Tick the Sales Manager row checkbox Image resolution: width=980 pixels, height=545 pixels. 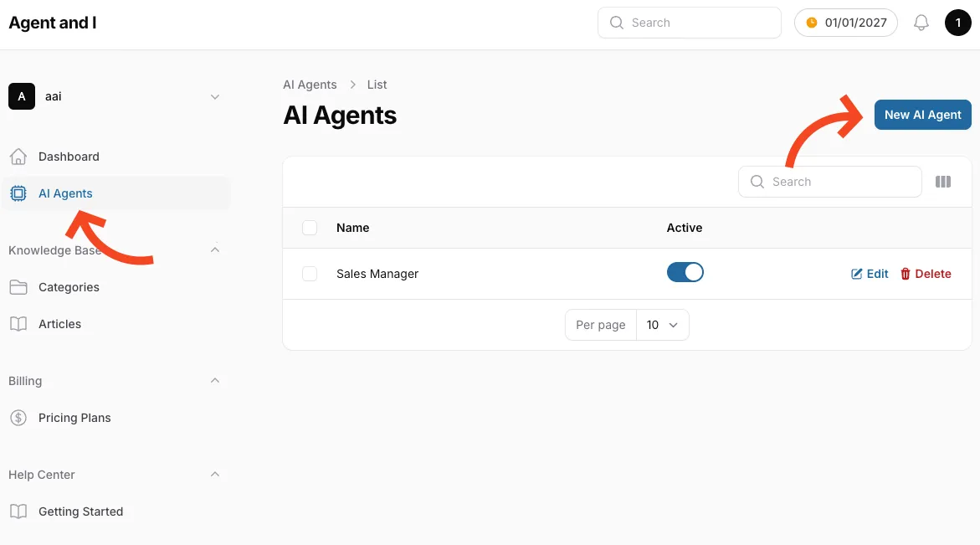click(x=310, y=274)
